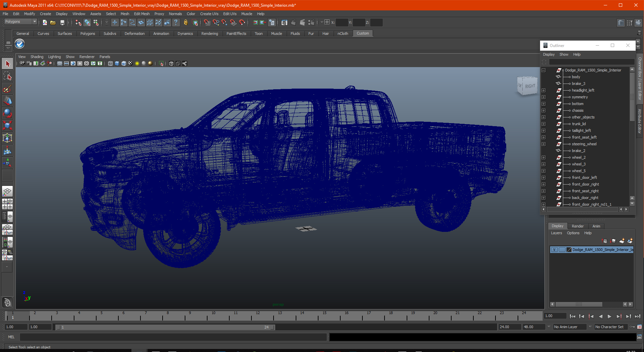Screen dimensions: 644x352
Task: Select the arrow Select Tool in toolbox
Action: coord(7,64)
